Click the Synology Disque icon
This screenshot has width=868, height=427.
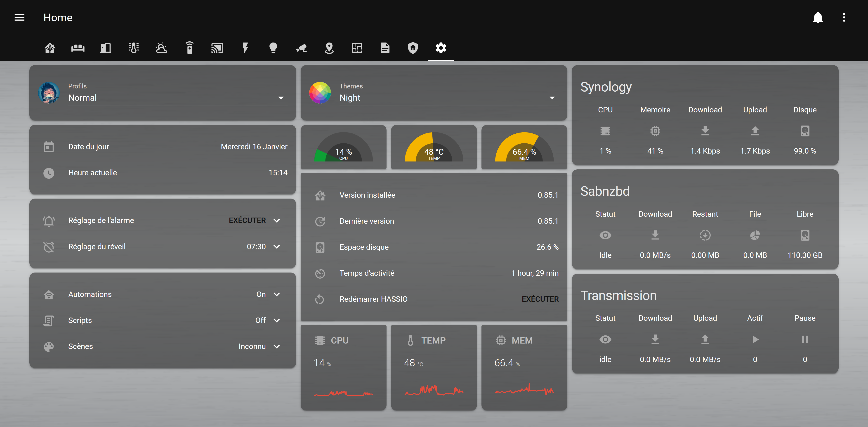[x=805, y=131]
